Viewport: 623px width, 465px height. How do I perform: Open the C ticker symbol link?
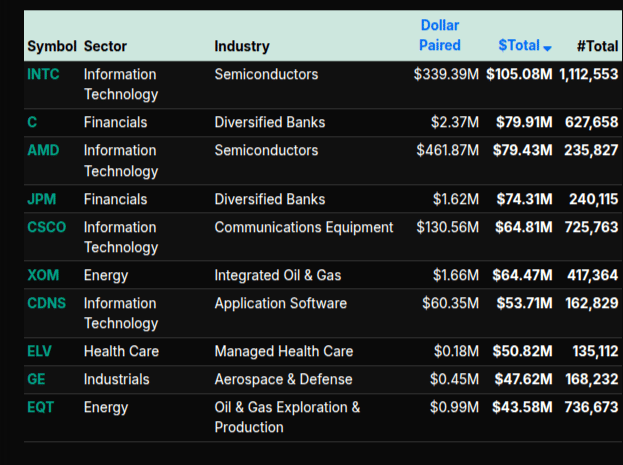[33, 122]
